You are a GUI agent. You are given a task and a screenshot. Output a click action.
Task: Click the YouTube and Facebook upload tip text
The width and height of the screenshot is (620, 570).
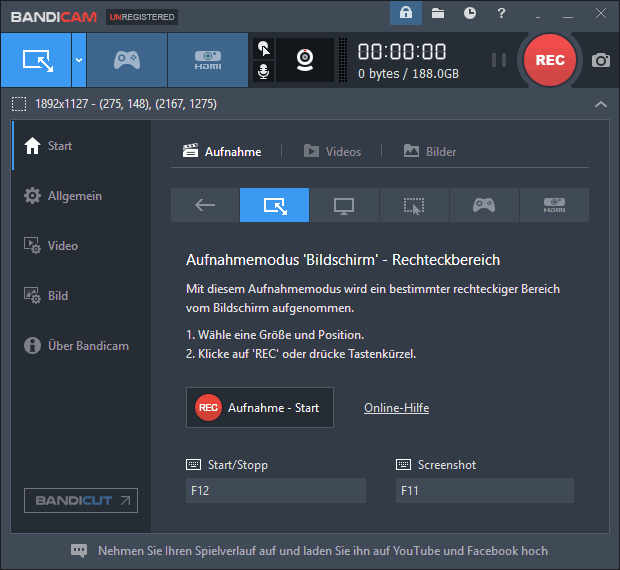click(x=323, y=551)
